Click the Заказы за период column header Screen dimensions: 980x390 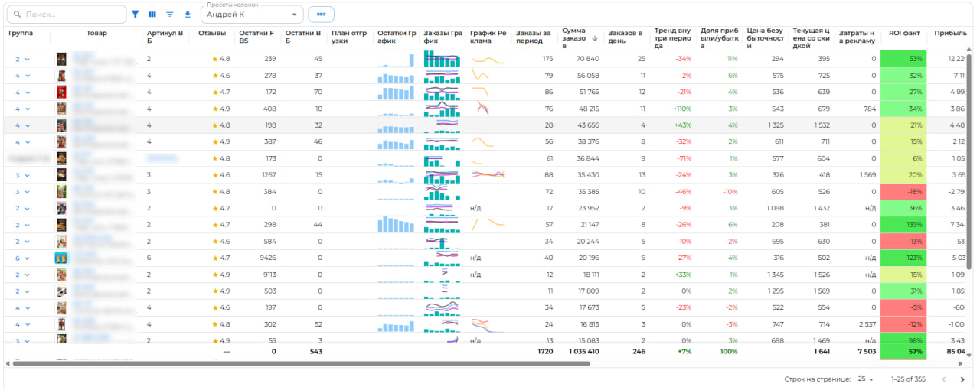coord(534,38)
